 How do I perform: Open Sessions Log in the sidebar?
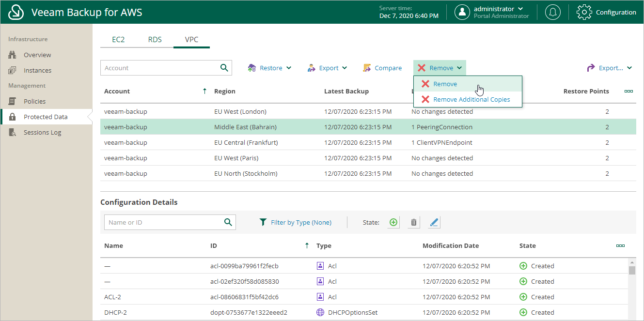click(42, 132)
